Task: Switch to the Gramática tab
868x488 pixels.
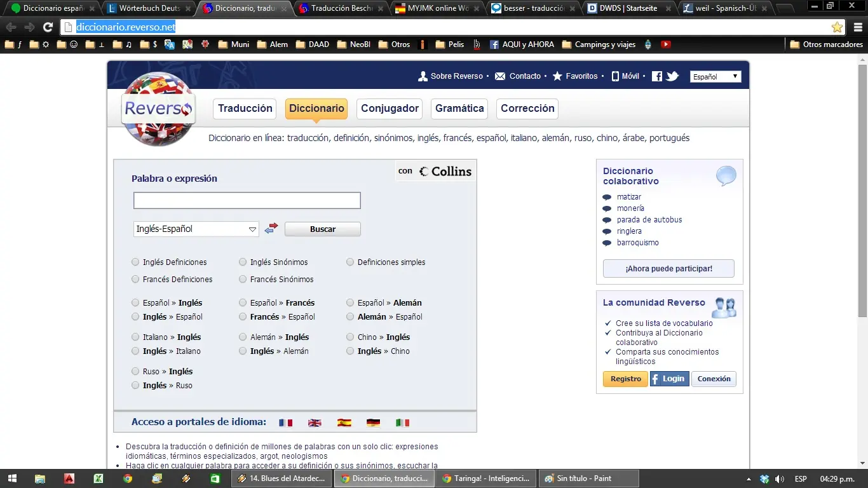Action: pyautogui.click(x=459, y=109)
